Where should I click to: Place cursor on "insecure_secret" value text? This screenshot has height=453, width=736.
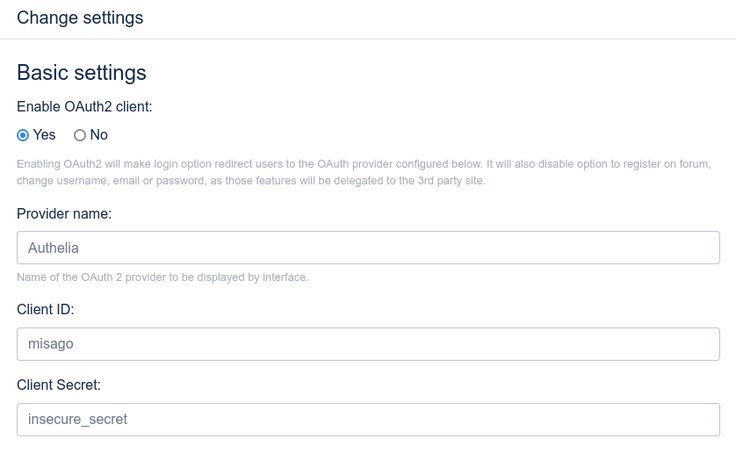[x=78, y=420]
